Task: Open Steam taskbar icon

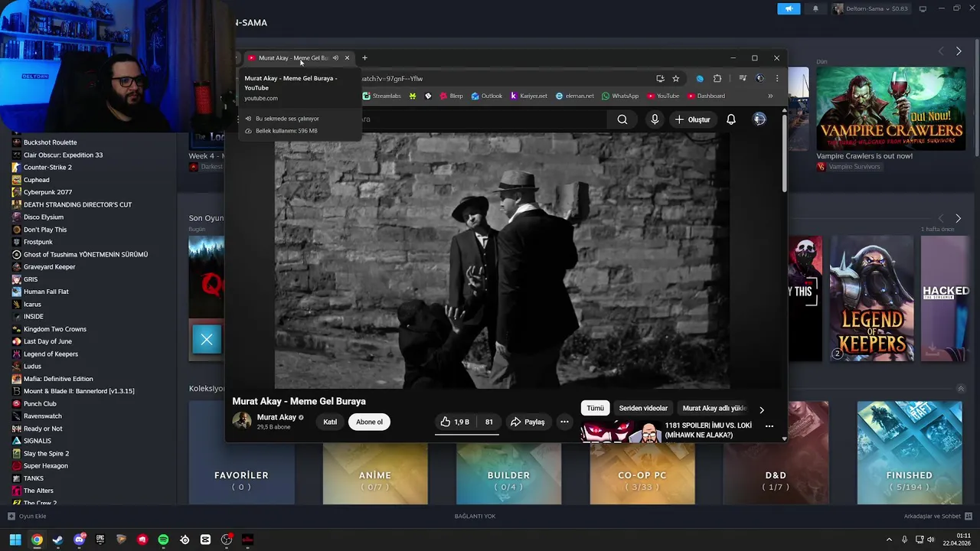Action: click(x=57, y=540)
